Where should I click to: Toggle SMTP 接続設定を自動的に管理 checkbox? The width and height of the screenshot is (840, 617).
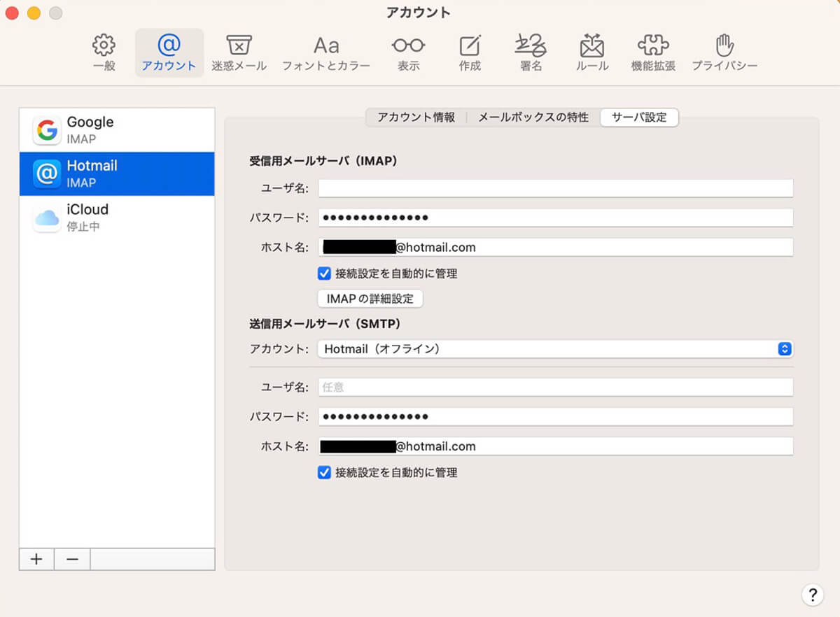324,472
